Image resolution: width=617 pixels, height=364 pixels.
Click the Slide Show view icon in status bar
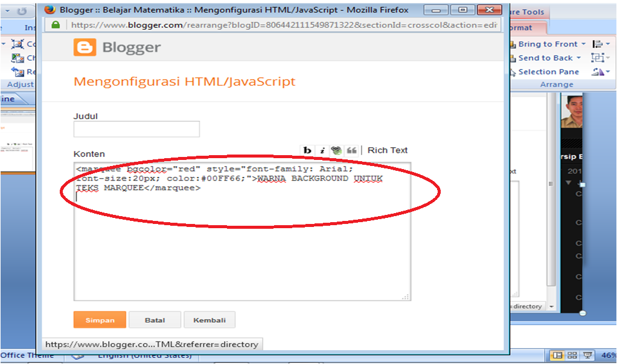[587, 356]
